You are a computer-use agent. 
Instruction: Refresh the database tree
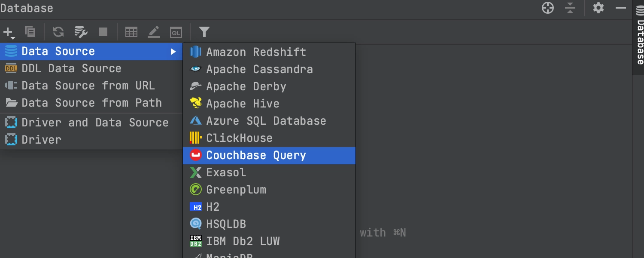58,32
